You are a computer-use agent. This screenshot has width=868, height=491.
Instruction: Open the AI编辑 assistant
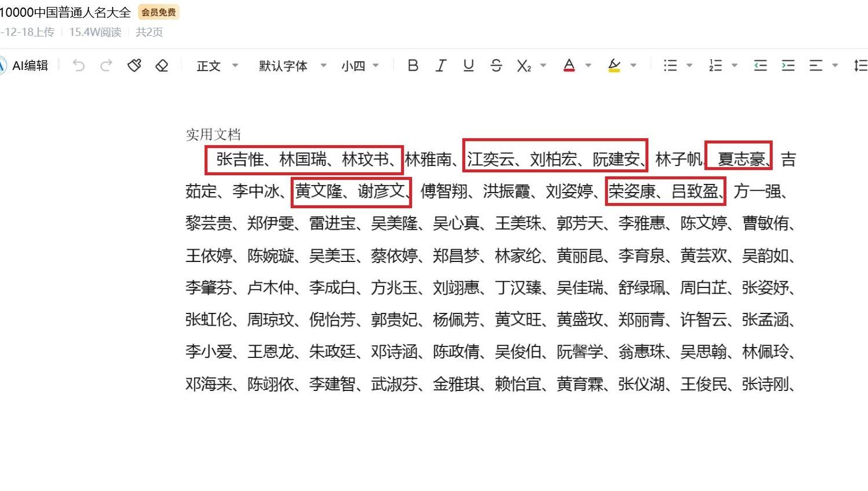tap(28, 65)
